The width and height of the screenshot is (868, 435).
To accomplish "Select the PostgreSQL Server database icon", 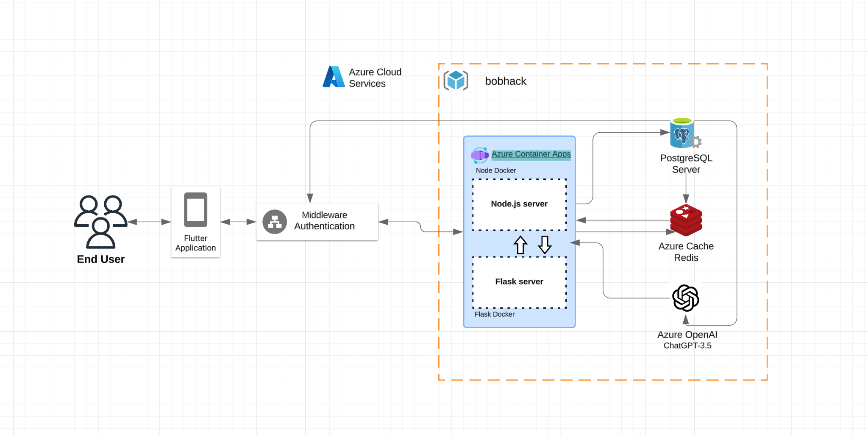I will pos(685,133).
